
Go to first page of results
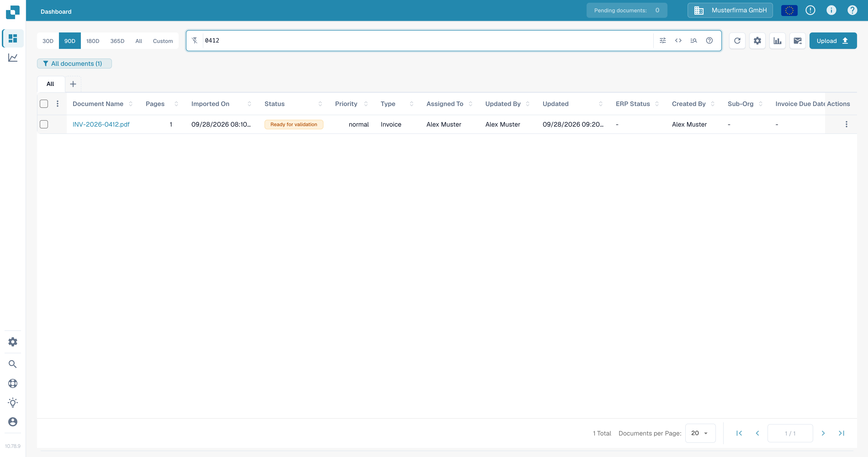click(739, 433)
